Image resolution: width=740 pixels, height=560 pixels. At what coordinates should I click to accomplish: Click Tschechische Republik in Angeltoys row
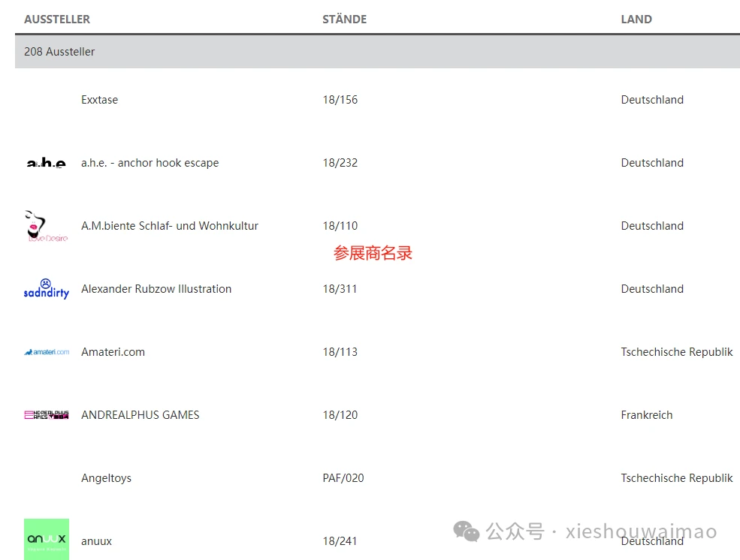coord(677,478)
